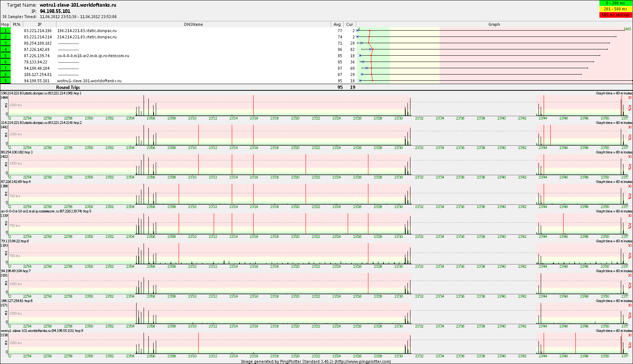Click the PingPlotter Standard footer credit text
The image size is (633, 364).
(x=316, y=361)
